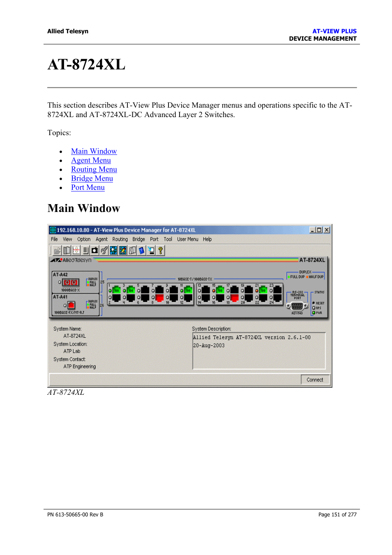Click the camera snapshot toolbar icon
392x555 pixels.
(95, 250)
